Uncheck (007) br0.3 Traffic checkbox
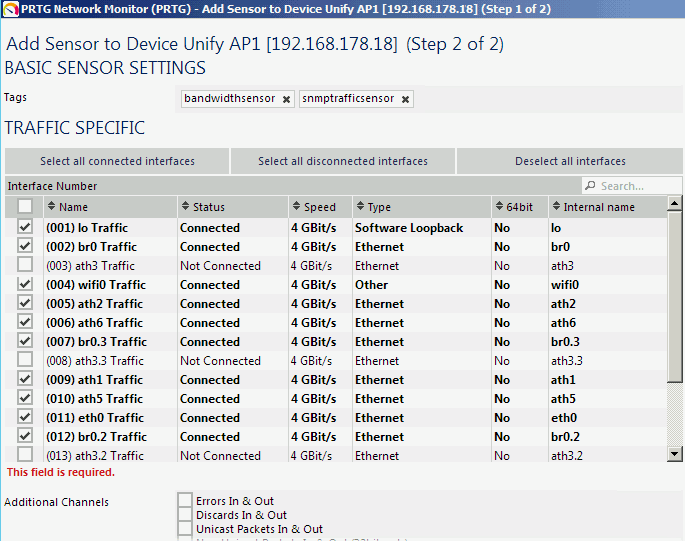Image resolution: width=685 pixels, height=541 pixels. click(x=25, y=340)
